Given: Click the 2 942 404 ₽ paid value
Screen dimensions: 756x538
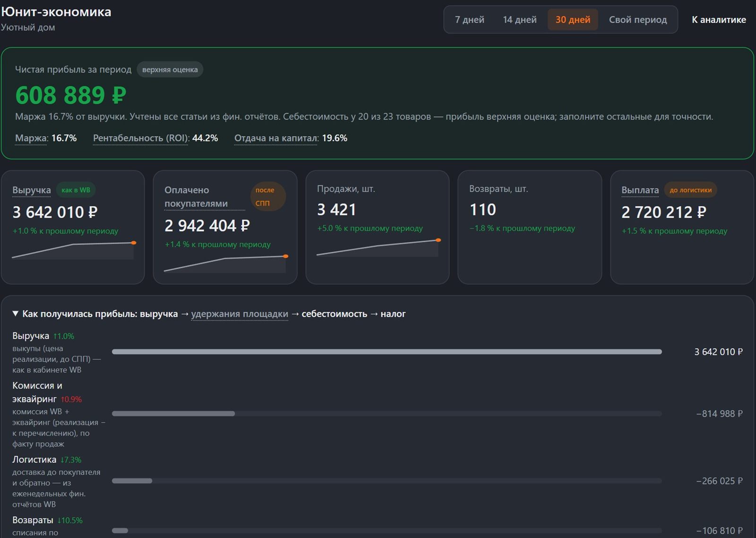Looking at the screenshot, I should coord(207,226).
